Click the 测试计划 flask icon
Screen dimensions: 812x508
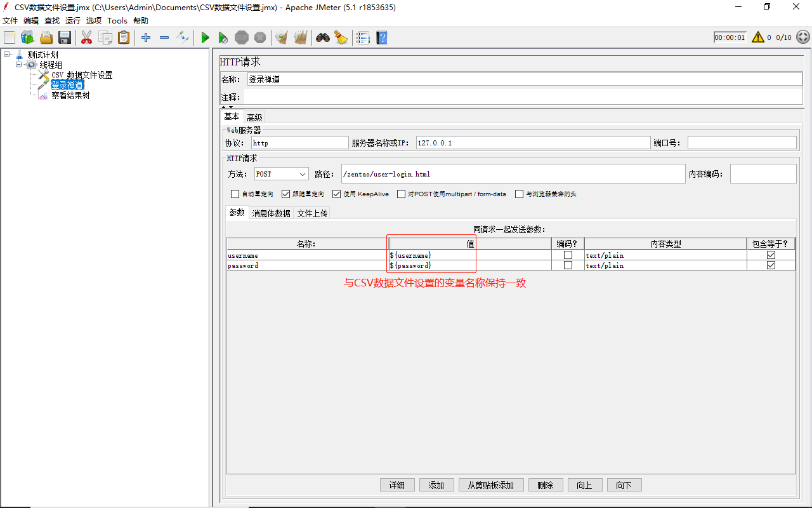click(x=19, y=55)
